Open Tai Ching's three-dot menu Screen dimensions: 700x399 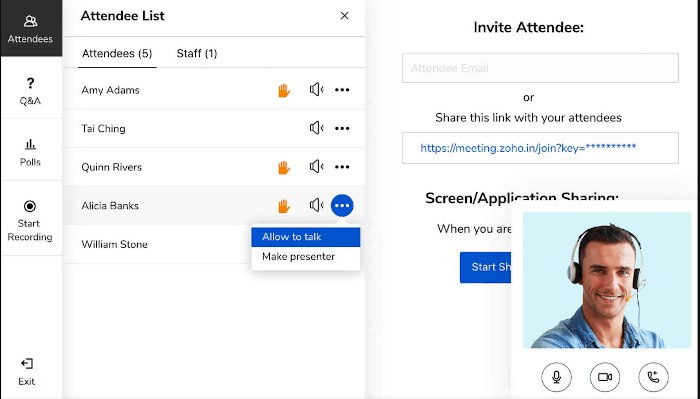tap(342, 129)
